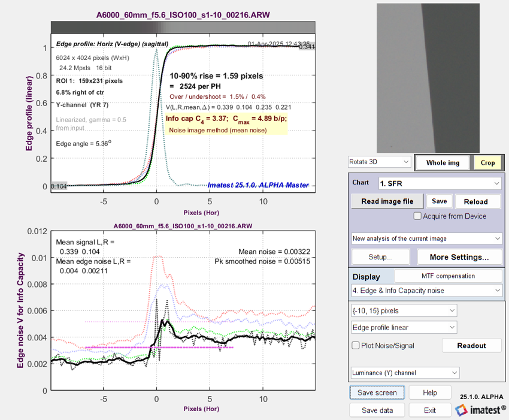This screenshot has height=420, width=509.
Task: Open More Settings...
Action: click(459, 257)
